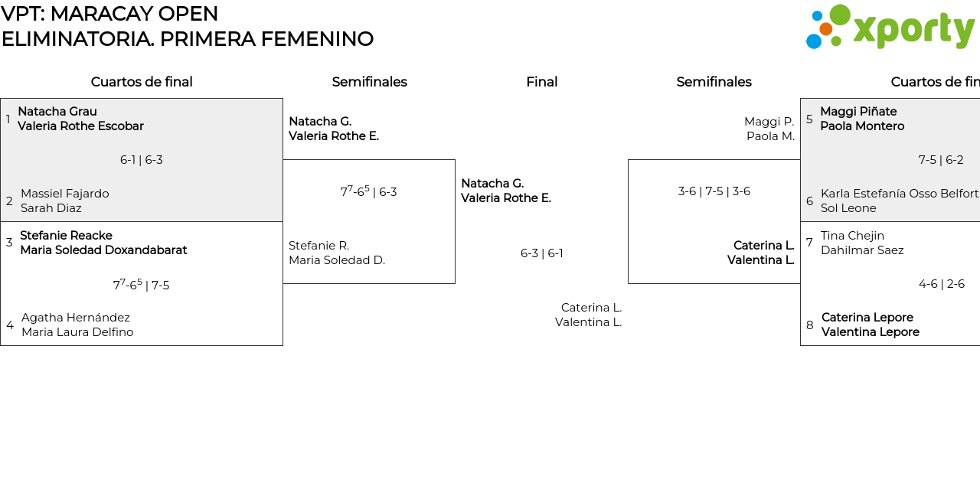
Task: Select the 7-5 second-set score of seed 3 match
Action: (x=160, y=286)
